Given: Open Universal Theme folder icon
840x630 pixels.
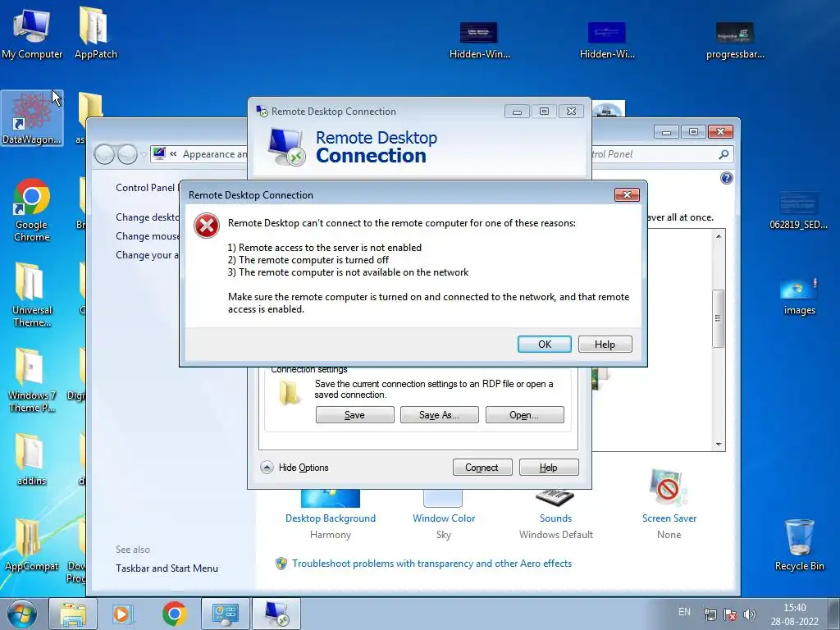Looking at the screenshot, I should [32, 294].
